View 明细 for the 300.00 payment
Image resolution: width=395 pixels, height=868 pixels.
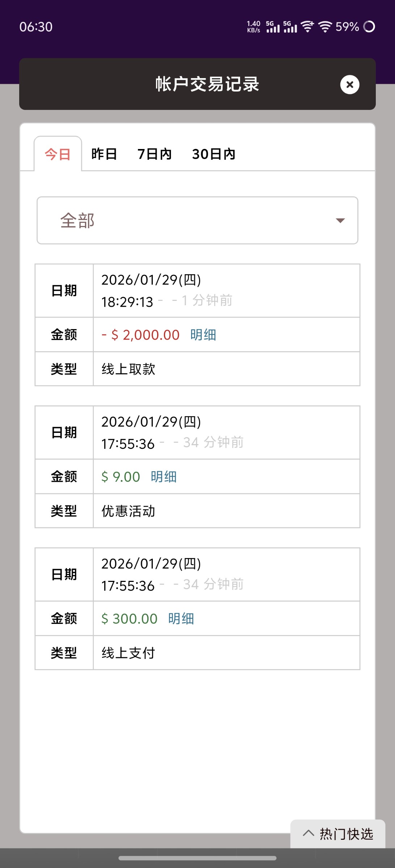click(181, 619)
